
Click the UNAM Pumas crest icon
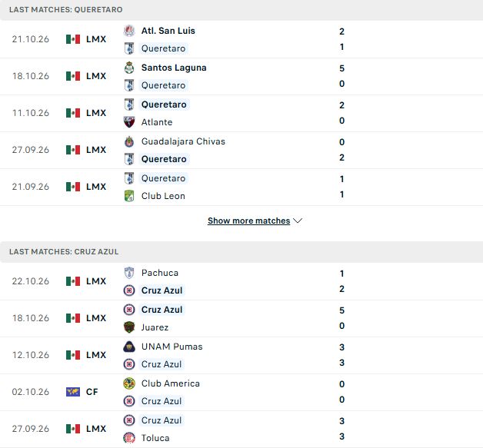pyautogui.click(x=129, y=347)
